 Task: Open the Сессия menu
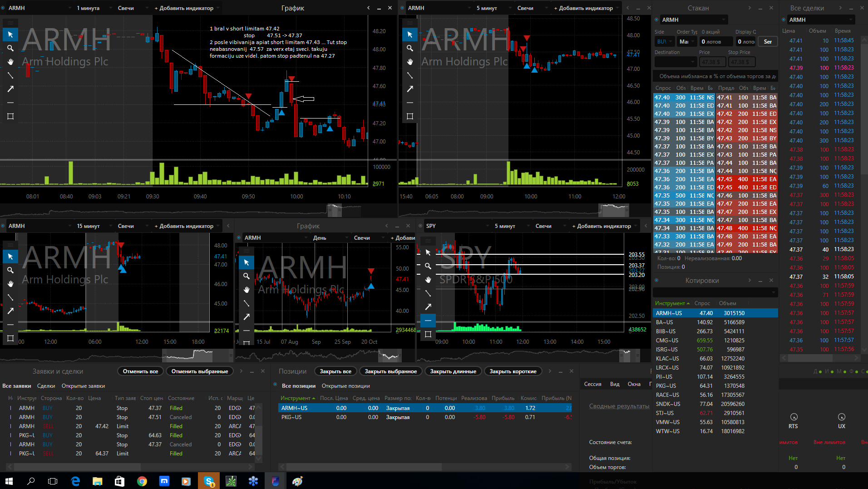[x=592, y=384]
